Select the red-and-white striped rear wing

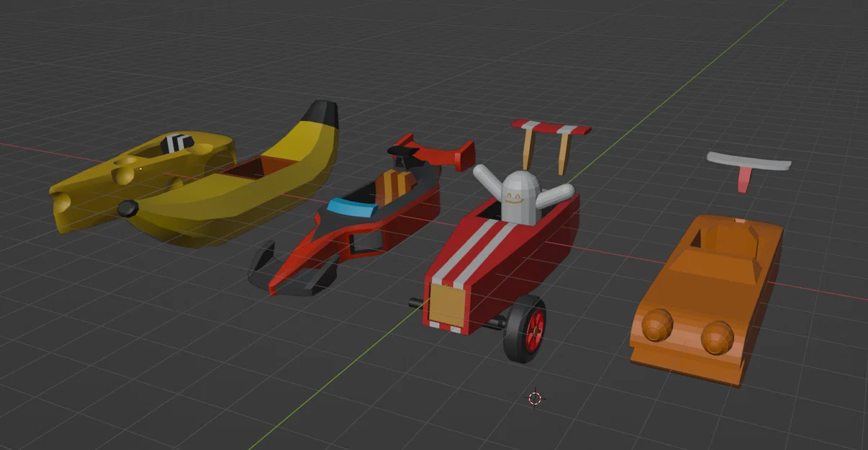click(551, 129)
